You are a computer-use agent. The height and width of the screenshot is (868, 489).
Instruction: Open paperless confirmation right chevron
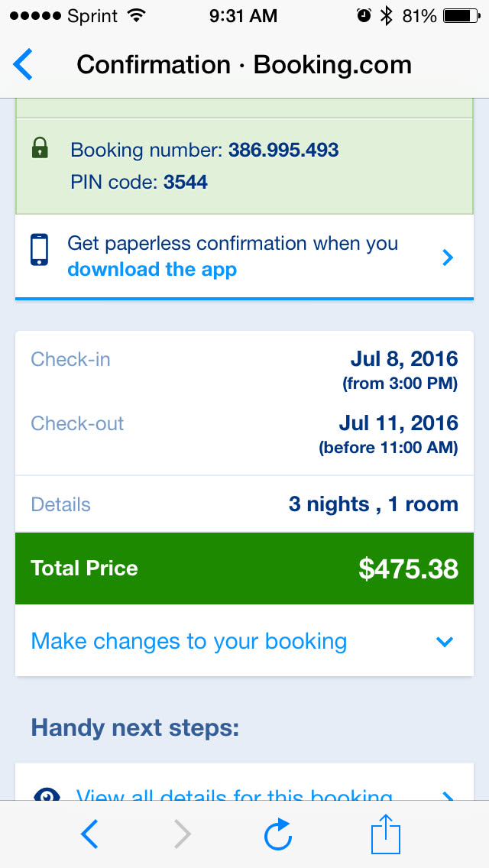pos(448,257)
